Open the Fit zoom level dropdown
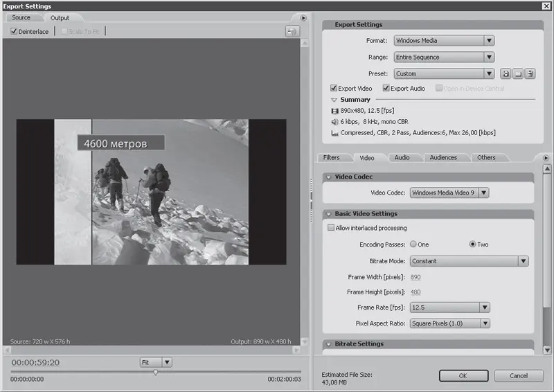Viewport: 554px width, 392px height. tap(156, 362)
